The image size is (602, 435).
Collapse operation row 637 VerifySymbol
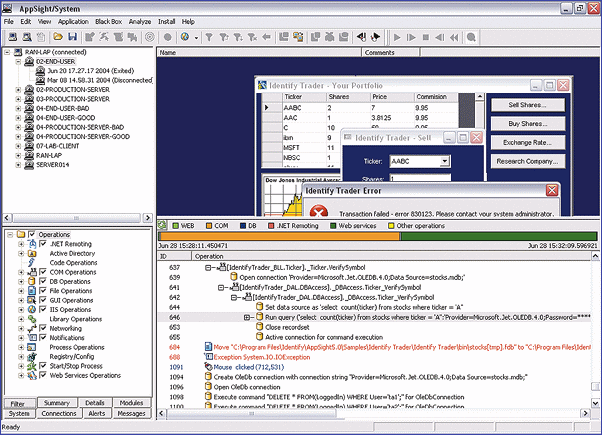pyautogui.click(x=208, y=268)
